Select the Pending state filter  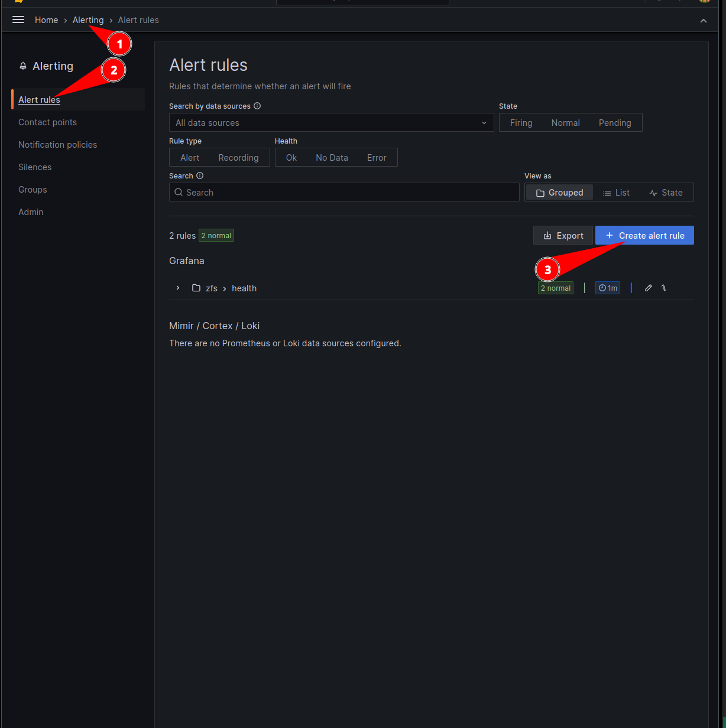[x=614, y=123]
